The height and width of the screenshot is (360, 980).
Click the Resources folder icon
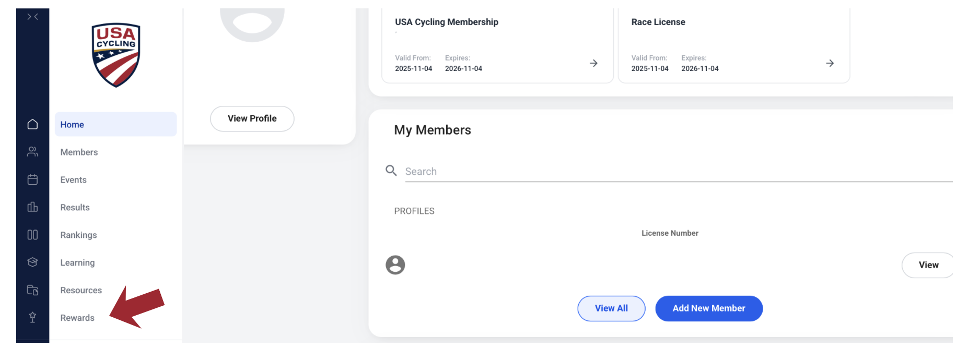pos(32,290)
